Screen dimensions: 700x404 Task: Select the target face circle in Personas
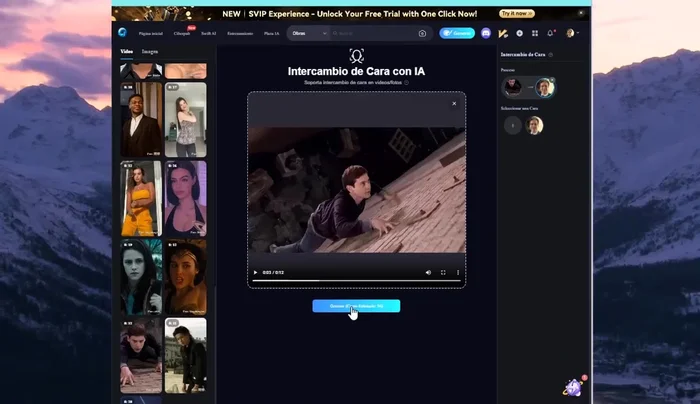pos(545,87)
